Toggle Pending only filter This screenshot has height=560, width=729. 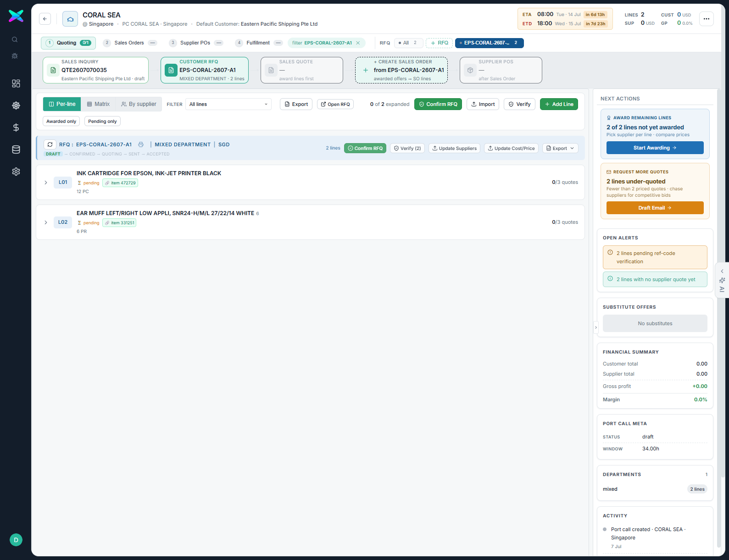[102, 122]
